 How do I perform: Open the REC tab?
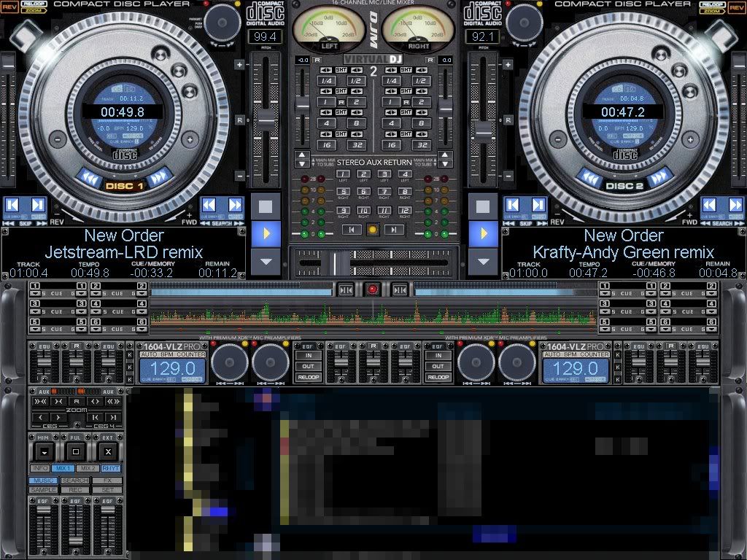(75, 490)
